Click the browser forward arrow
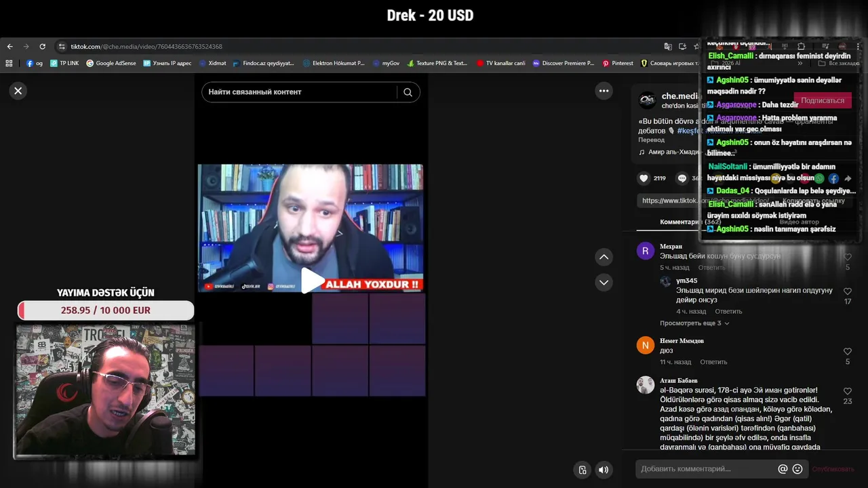 (26, 47)
